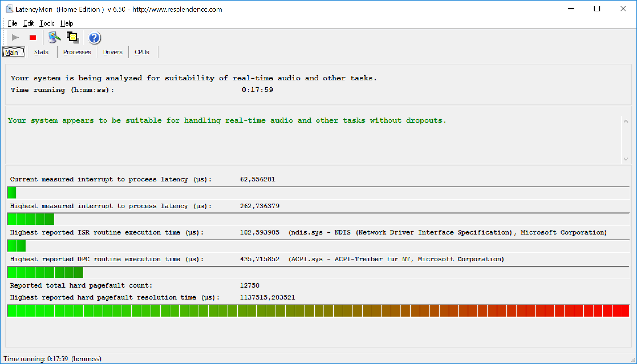
Task: View the CPUs tab
Action: tap(142, 52)
